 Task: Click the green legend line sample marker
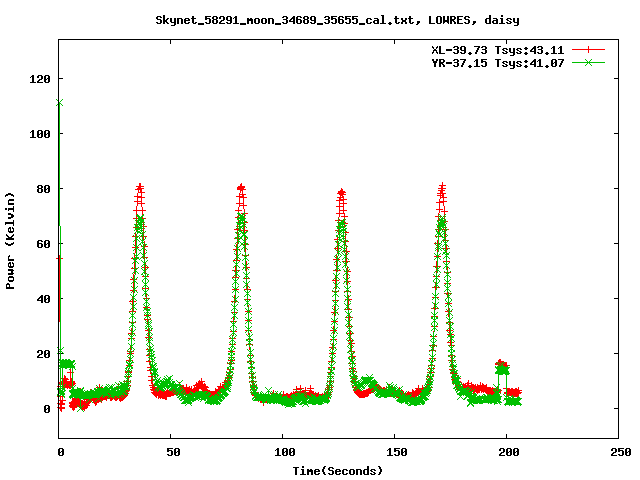[x=588, y=62]
